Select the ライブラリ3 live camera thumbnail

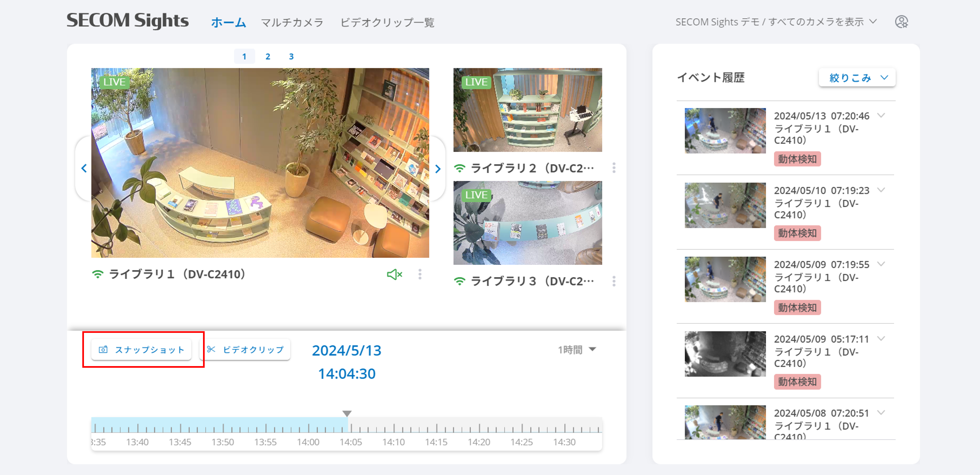[x=528, y=223]
